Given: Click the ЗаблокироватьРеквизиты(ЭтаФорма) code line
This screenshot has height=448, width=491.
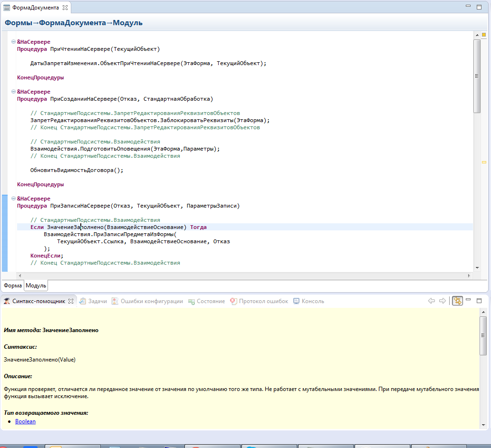Looking at the screenshot, I should pos(150,120).
